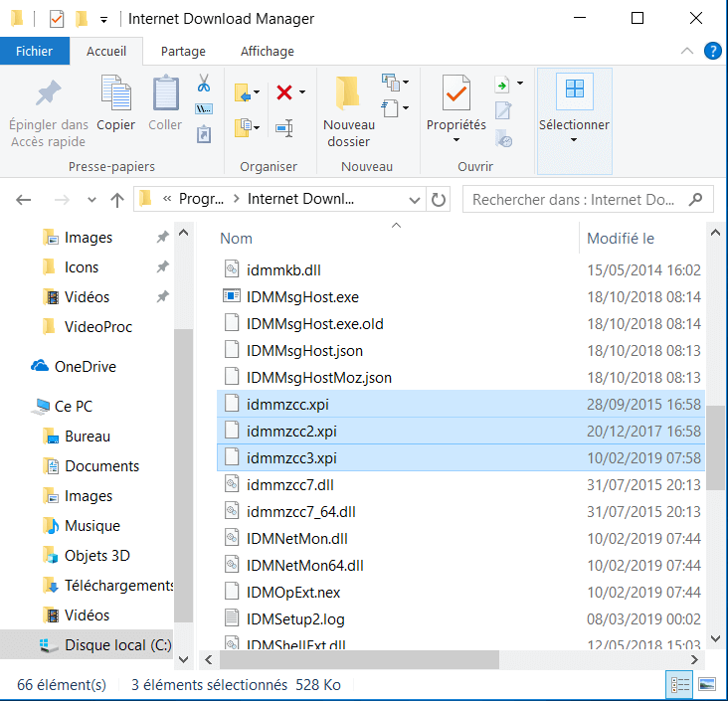The width and height of the screenshot is (728, 701).
Task: Click the History icon in Ouvrir group
Action: click(504, 138)
